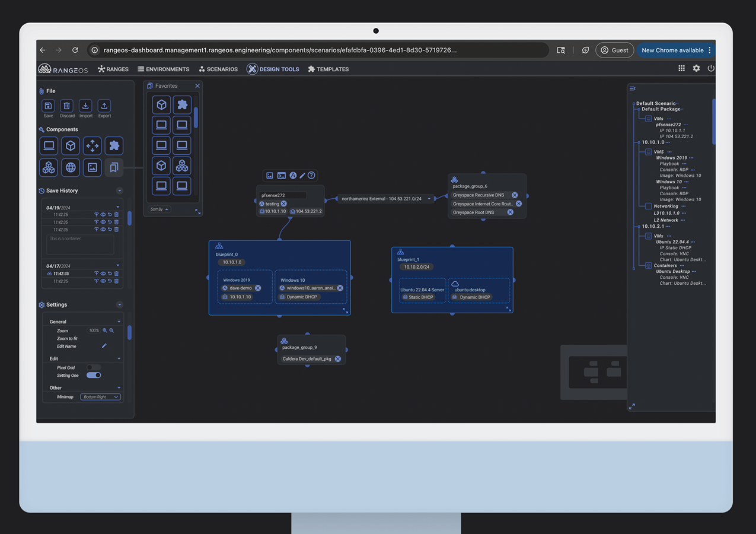Open the console terminal tool above pfsense272
This screenshot has width=756, height=534.
coord(282,176)
